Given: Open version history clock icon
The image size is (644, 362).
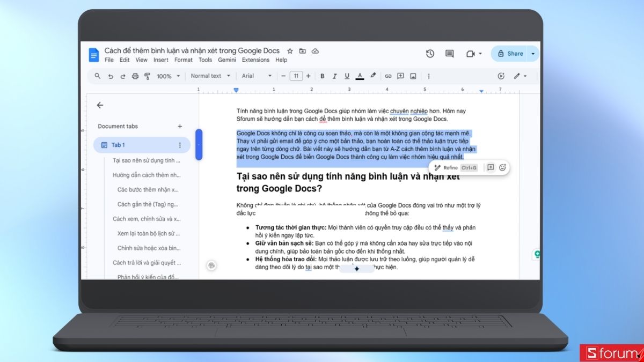Looking at the screenshot, I should pos(430,54).
